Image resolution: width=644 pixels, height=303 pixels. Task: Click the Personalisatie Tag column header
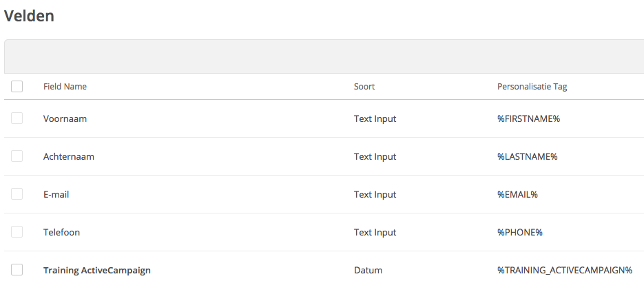532,87
